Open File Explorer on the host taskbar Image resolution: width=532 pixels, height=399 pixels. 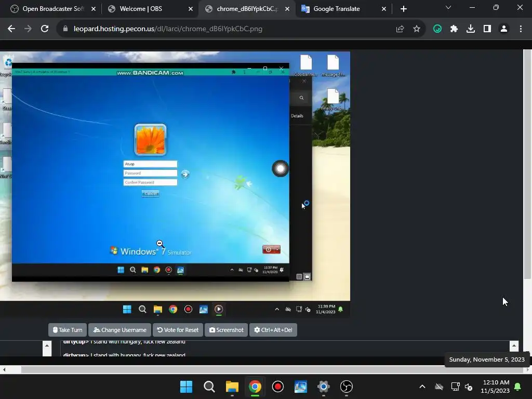pyautogui.click(x=232, y=387)
